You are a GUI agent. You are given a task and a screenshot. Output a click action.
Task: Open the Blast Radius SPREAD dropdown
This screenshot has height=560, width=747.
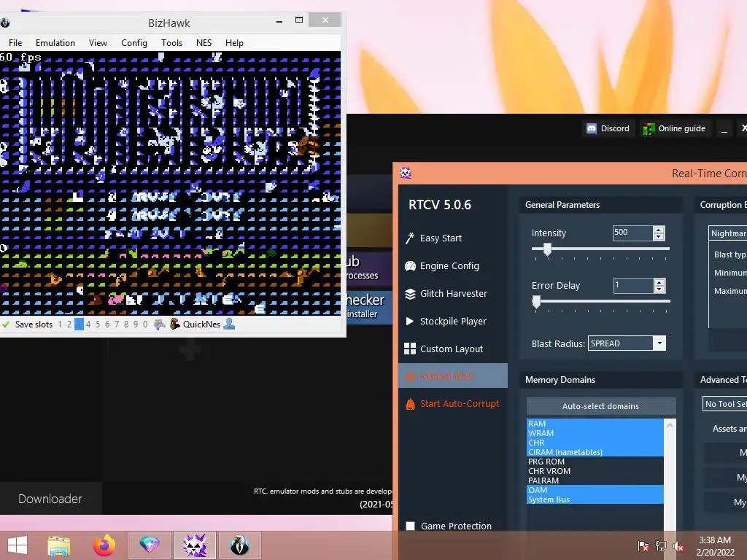click(x=659, y=343)
